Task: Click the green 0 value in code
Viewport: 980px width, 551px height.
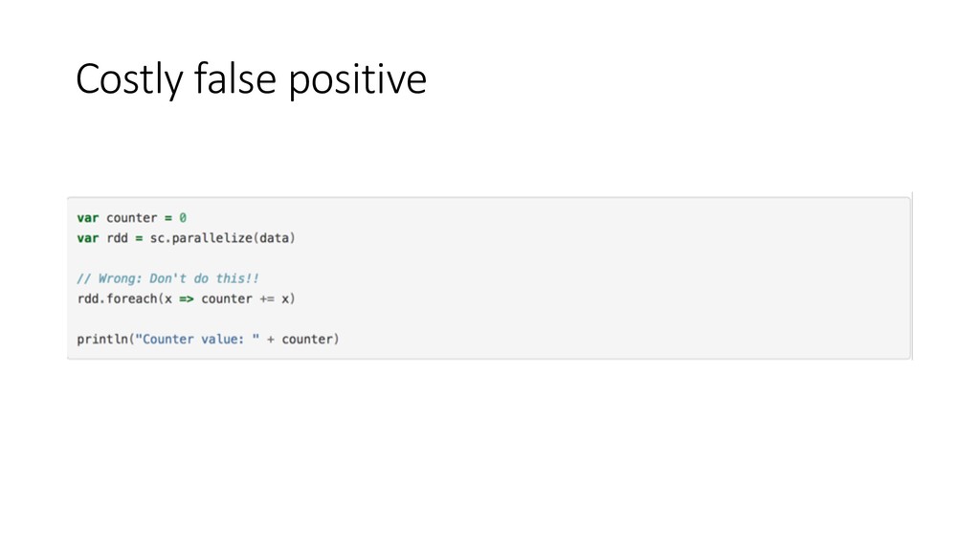Action: pos(183,218)
